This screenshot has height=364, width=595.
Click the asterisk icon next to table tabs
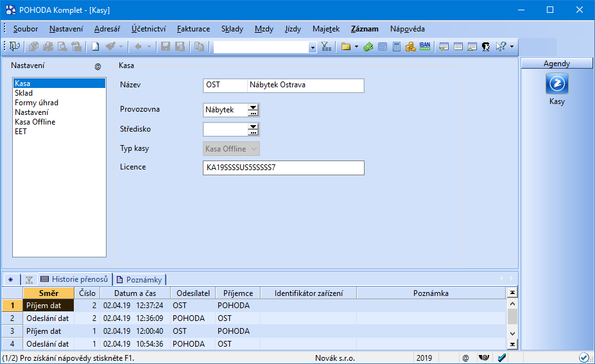click(11, 280)
